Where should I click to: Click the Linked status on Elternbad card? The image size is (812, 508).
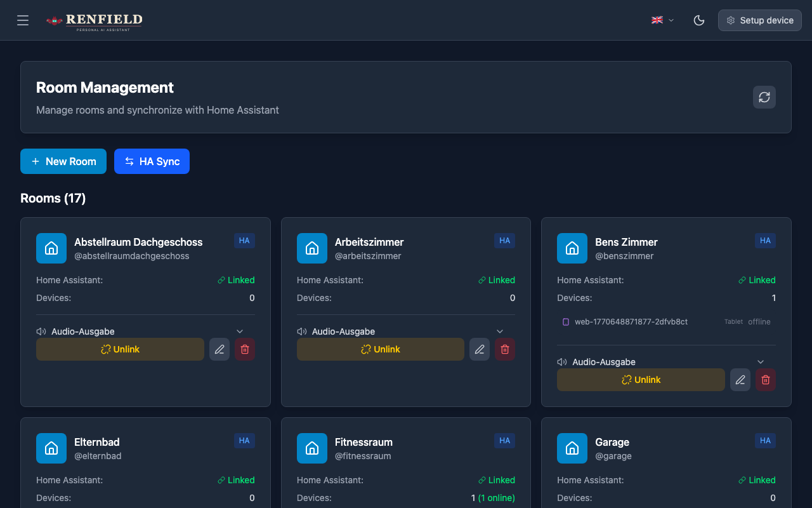(241, 479)
